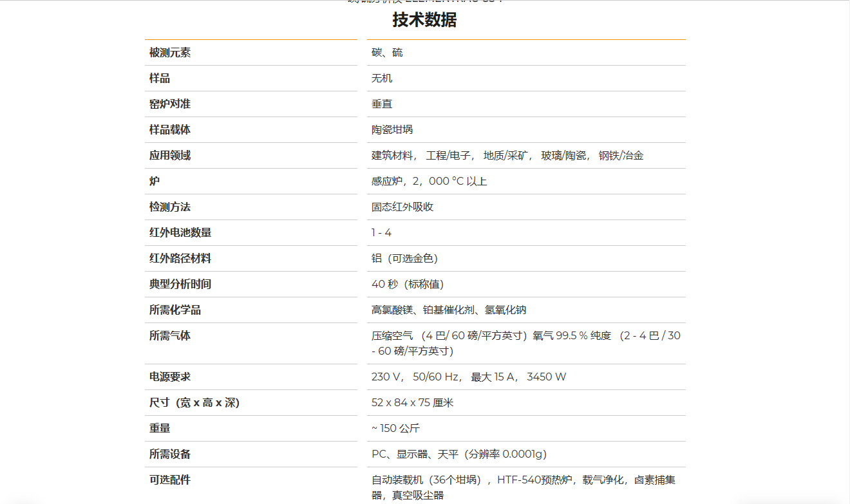Click the 被测元素 row label

(170, 53)
